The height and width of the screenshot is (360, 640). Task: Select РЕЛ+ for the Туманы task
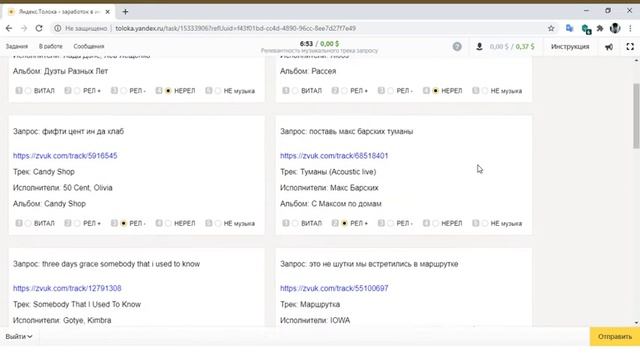click(344, 223)
